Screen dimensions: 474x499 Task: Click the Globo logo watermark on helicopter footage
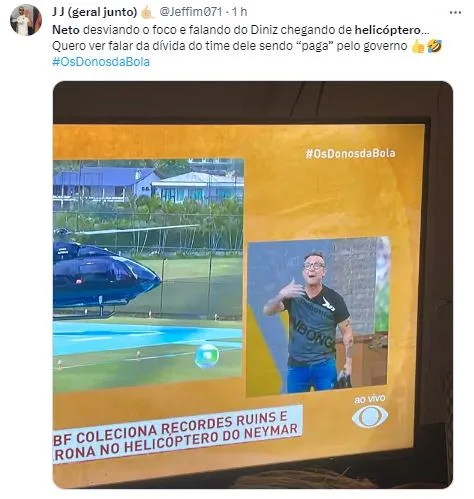(207, 356)
